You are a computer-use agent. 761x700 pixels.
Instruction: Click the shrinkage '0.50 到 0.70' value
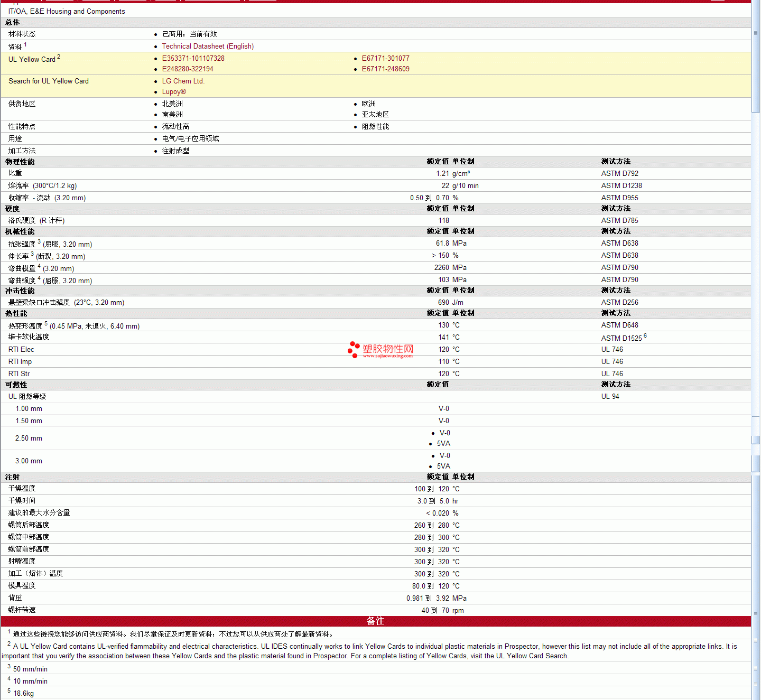(x=430, y=198)
